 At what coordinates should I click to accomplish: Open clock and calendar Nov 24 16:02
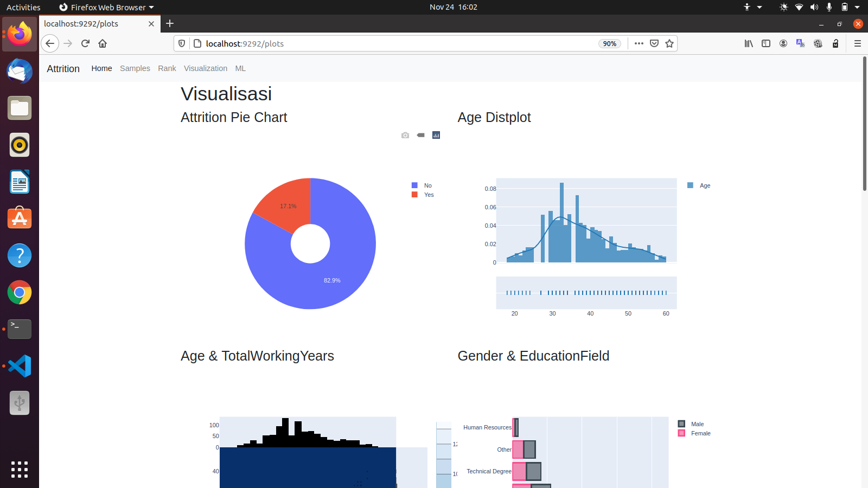453,7
